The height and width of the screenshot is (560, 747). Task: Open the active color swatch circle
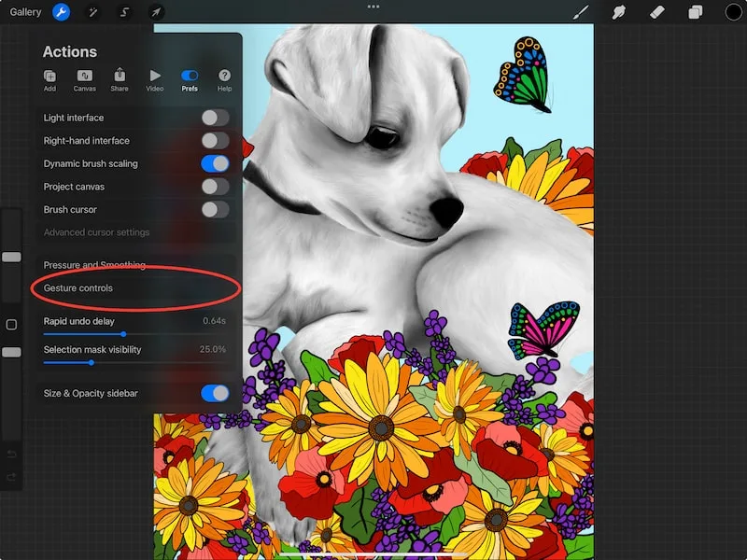click(x=733, y=12)
